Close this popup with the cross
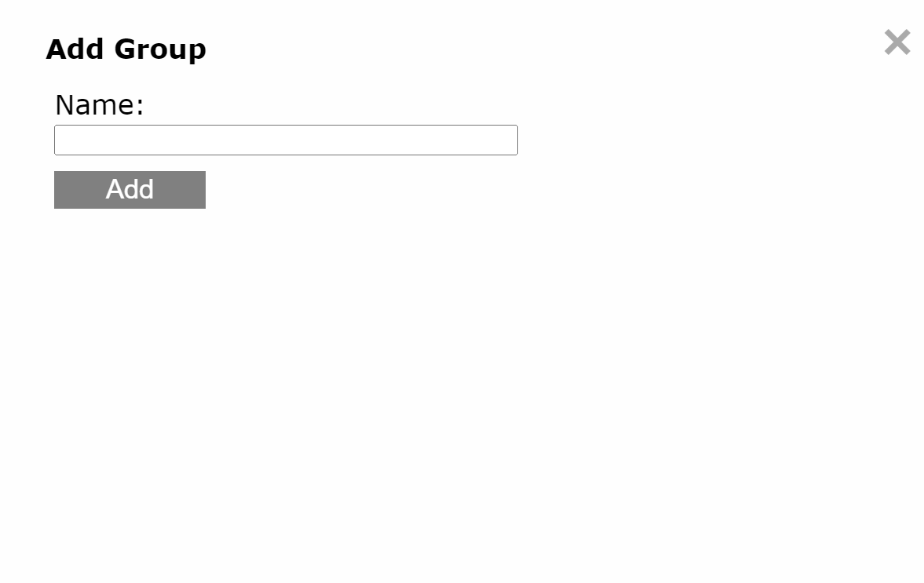Viewport: 924px width, 583px height. pos(897,42)
